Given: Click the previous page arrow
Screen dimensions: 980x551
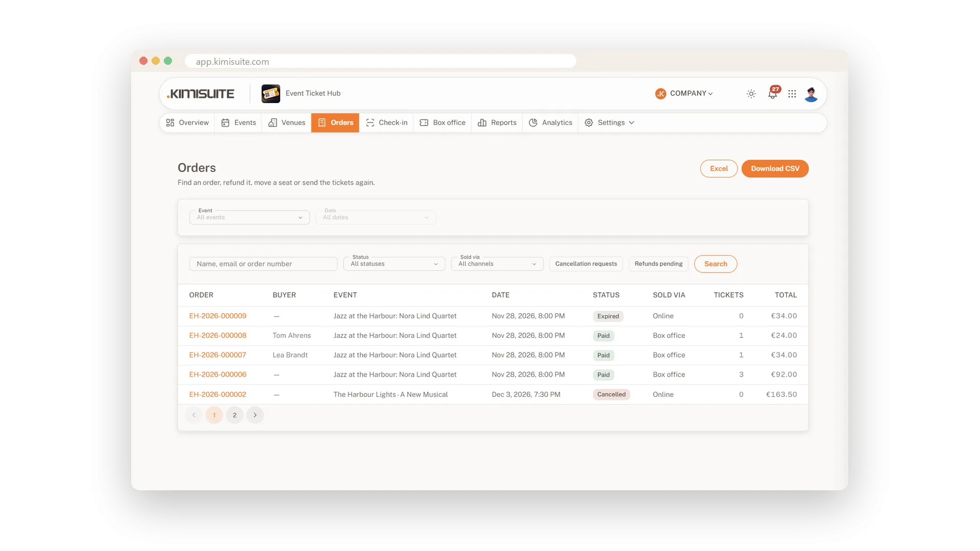Looking at the screenshot, I should tap(194, 415).
